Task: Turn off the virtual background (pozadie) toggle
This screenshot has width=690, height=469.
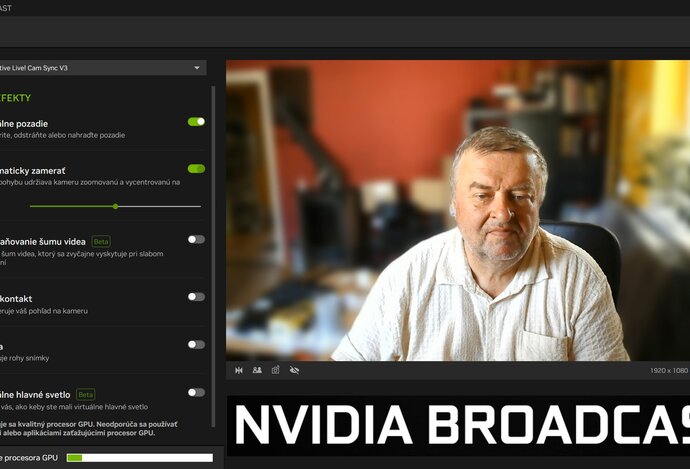Action: [x=196, y=122]
